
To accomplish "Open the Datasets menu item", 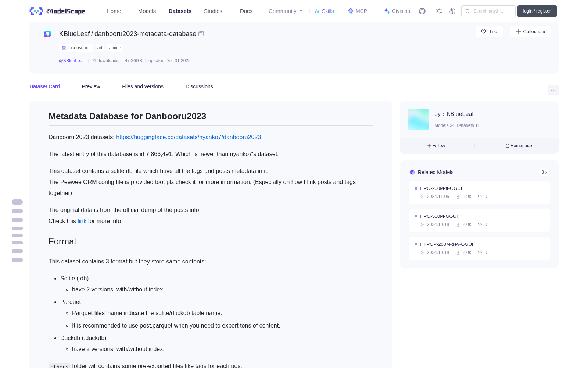I will click(x=180, y=11).
